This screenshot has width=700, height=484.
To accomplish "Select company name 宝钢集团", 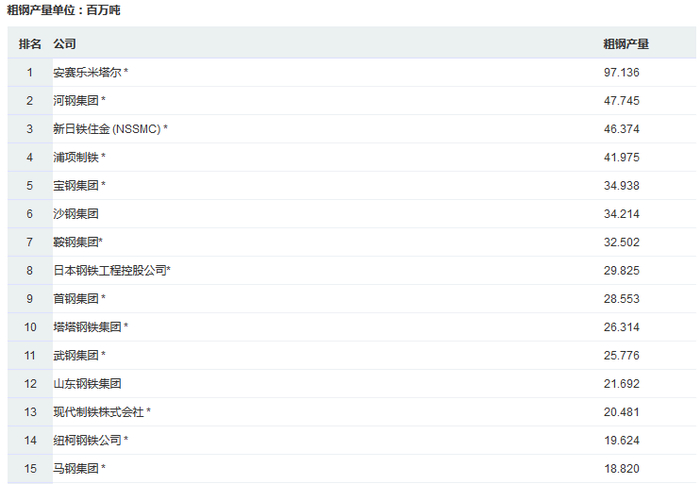I will [76, 185].
